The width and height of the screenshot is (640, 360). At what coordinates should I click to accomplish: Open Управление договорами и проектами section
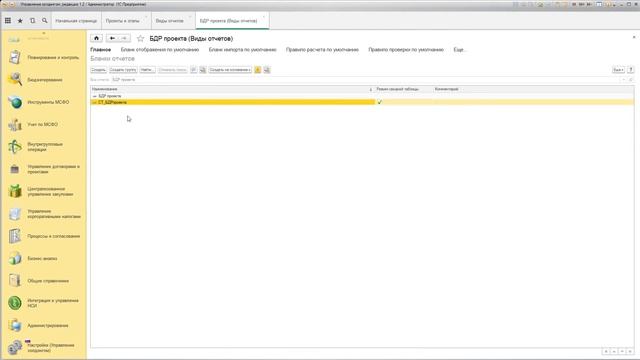[44, 169]
